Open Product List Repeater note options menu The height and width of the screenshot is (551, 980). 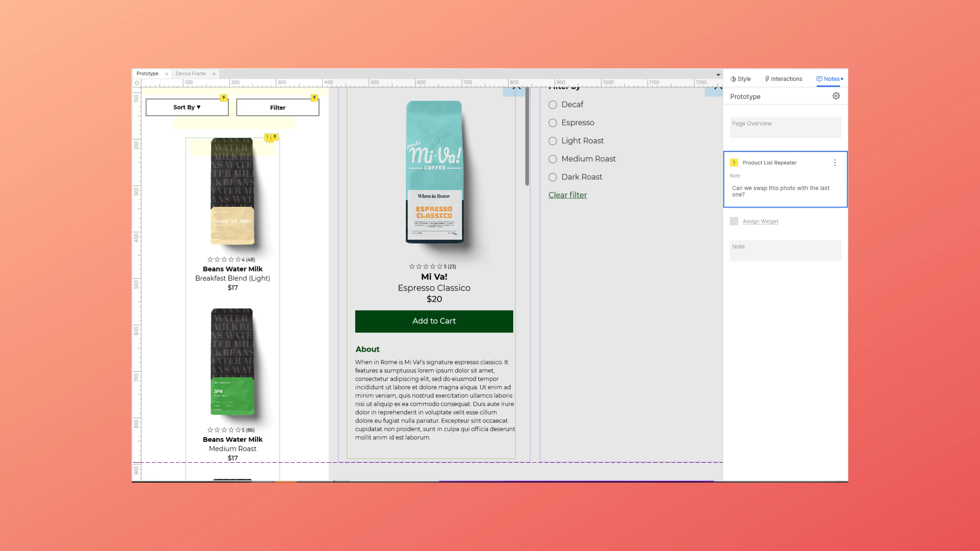pos(835,163)
